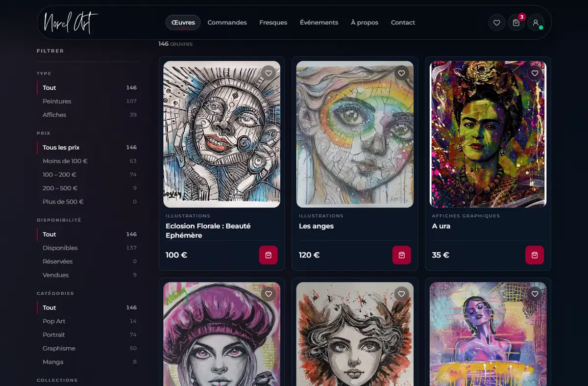Viewport: 588px width, 386px height.
Task: Open the Contact menu item
Action: 403,23
